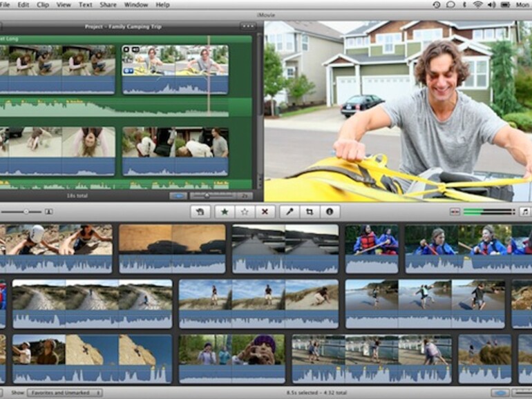Adjust the project thumbnail zoom slider
The height and width of the screenshot is (399, 532).
[x=207, y=196]
